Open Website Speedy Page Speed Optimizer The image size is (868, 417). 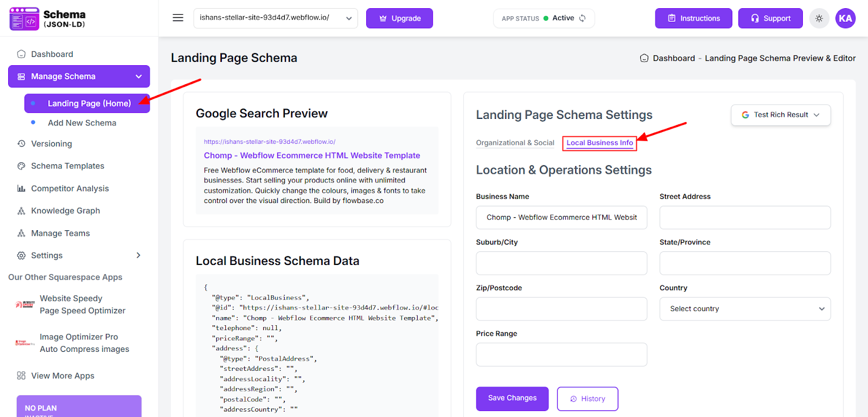coord(82,305)
